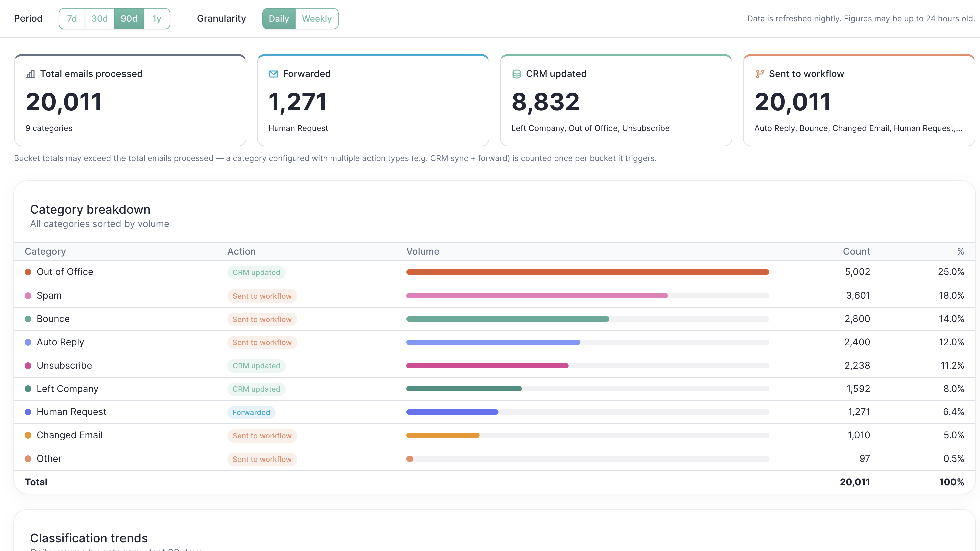Viewport: 980px width, 551px height.
Task: Click the Total row label
Action: [36, 482]
